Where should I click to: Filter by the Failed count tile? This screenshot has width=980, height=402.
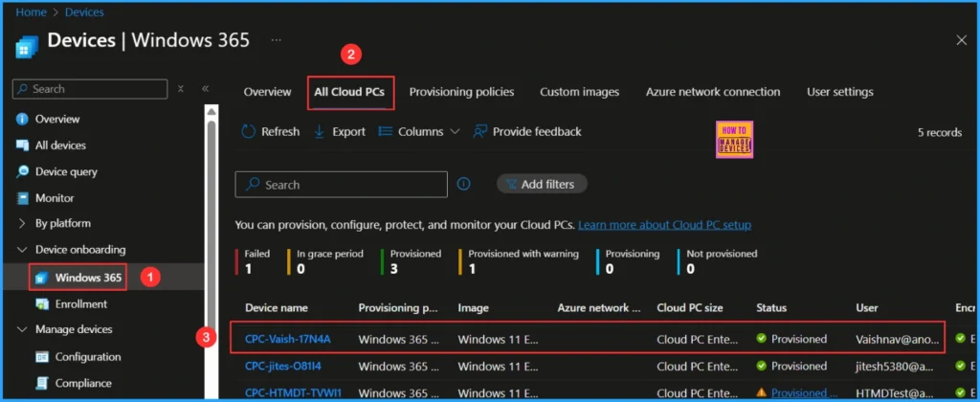click(x=253, y=261)
